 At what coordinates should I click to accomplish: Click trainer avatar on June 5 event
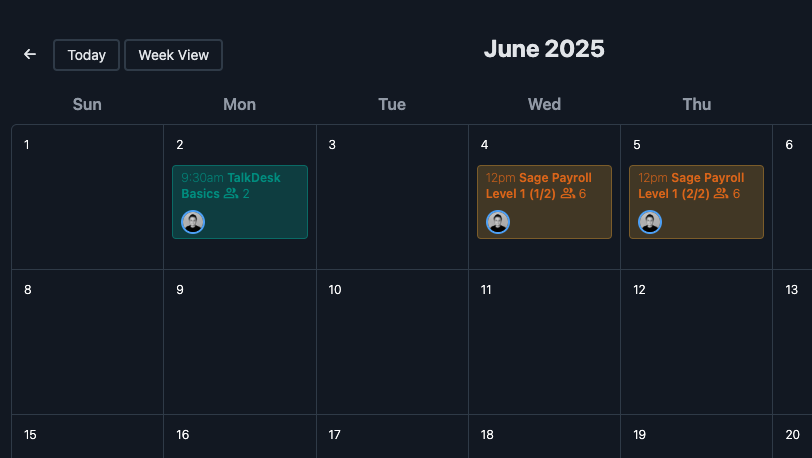(x=650, y=222)
